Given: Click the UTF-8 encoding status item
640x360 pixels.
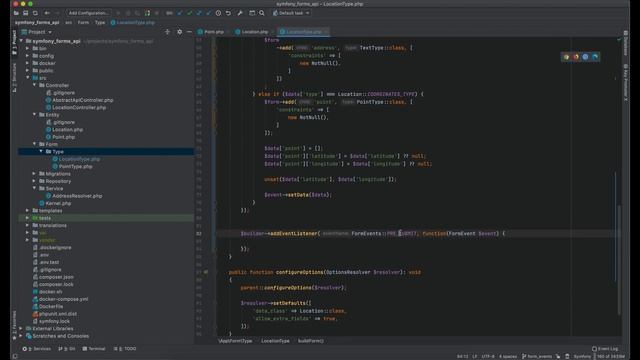Looking at the screenshot, I should tap(488, 356).
